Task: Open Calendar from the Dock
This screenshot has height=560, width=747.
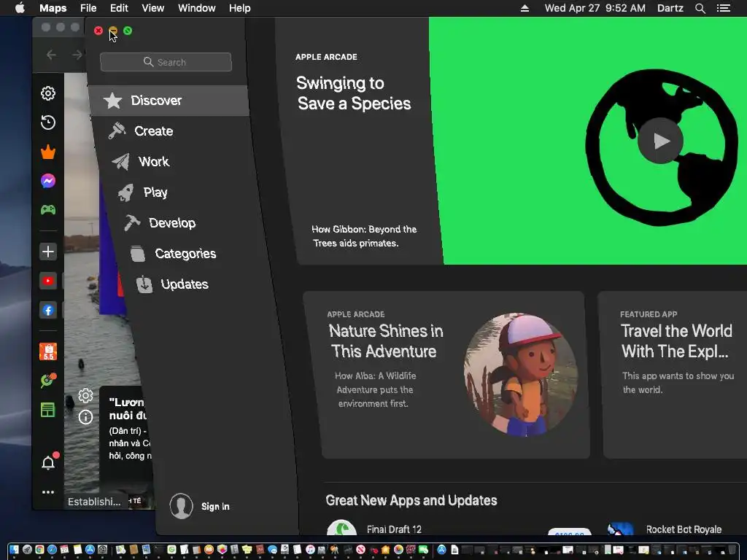Action: tap(64, 550)
